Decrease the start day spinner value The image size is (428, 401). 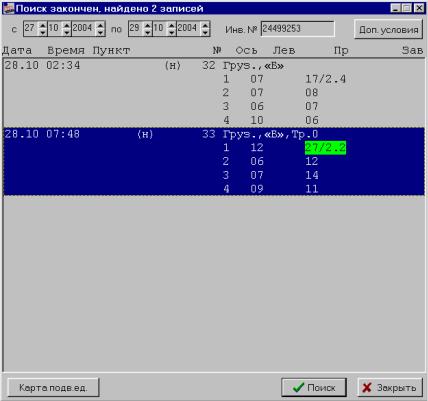tap(43, 32)
